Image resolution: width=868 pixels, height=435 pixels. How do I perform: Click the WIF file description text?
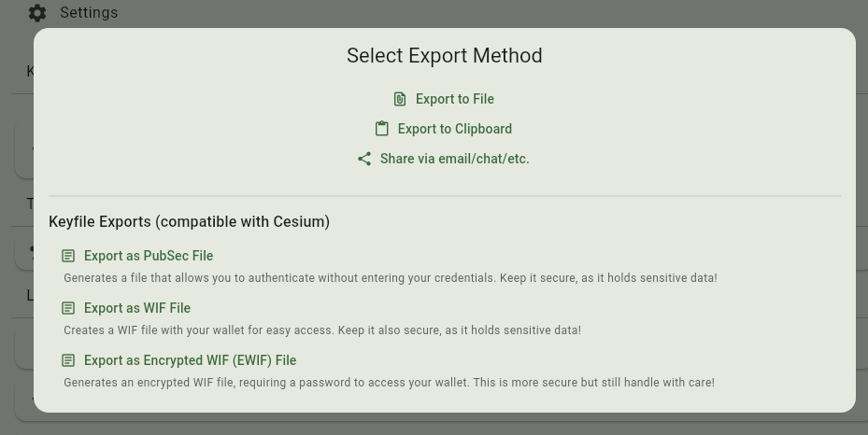pyautogui.click(x=322, y=330)
